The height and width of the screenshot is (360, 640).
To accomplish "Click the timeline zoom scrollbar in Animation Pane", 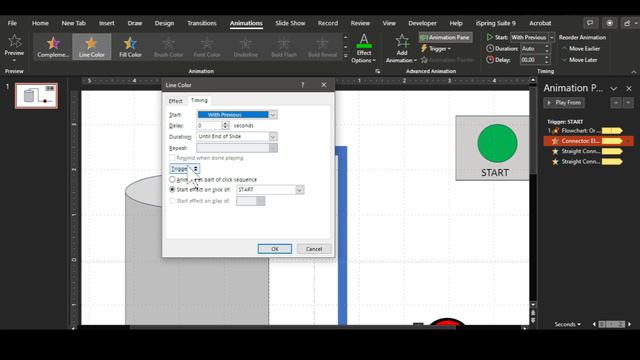I will pyautogui.click(x=611, y=324).
